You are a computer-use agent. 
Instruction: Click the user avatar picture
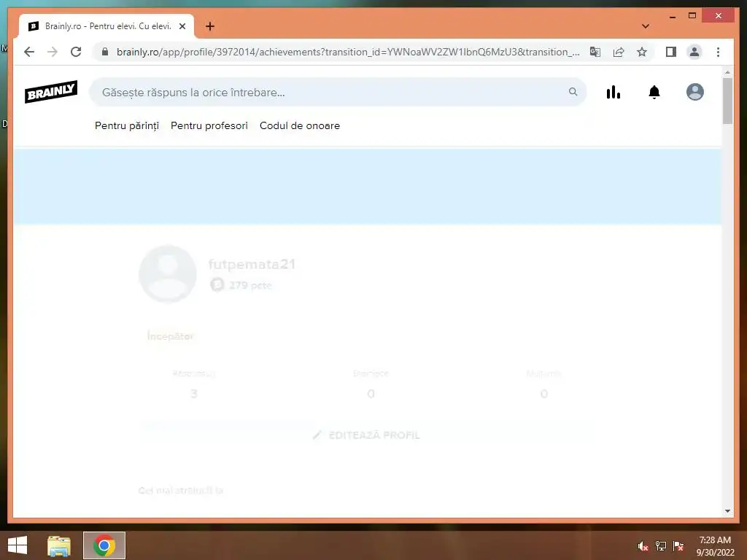pos(168,274)
